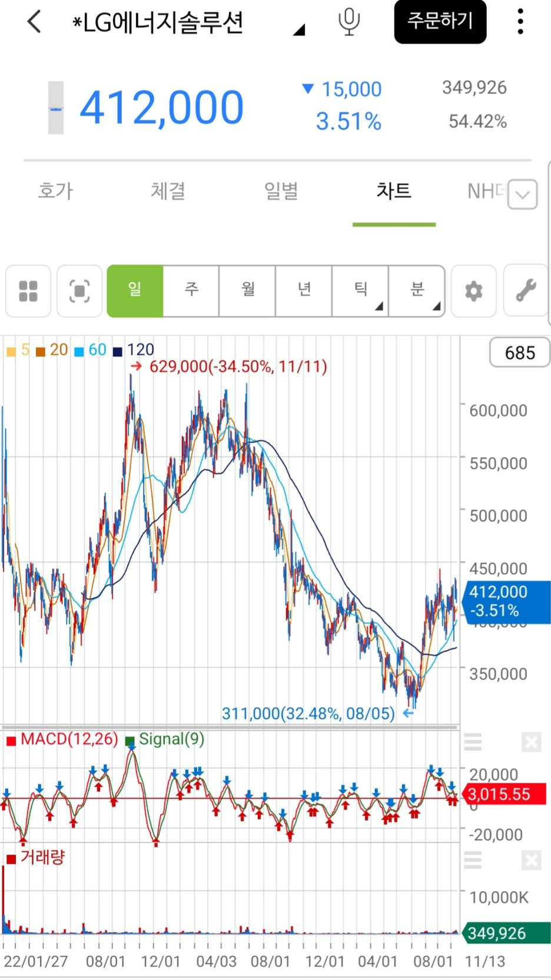Viewport: 551px width, 980px height.
Task: Tap the 600,000 price axis label
Action: tap(498, 410)
